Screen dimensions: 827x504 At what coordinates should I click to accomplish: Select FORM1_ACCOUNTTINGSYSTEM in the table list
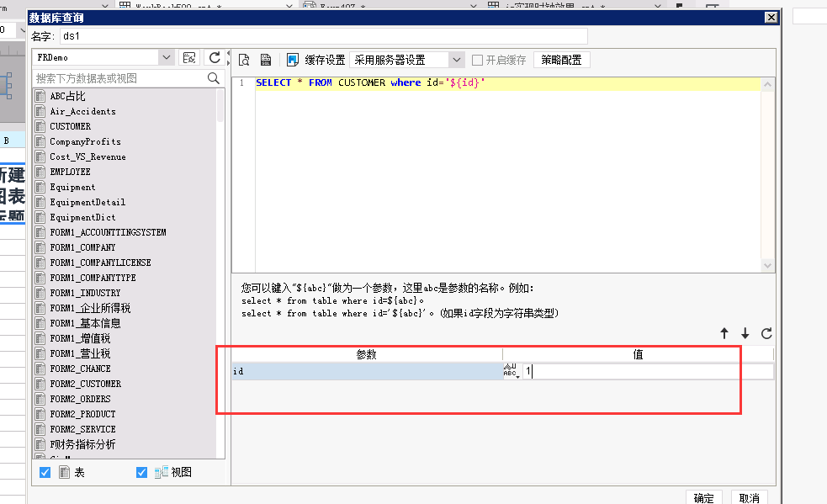coord(109,232)
